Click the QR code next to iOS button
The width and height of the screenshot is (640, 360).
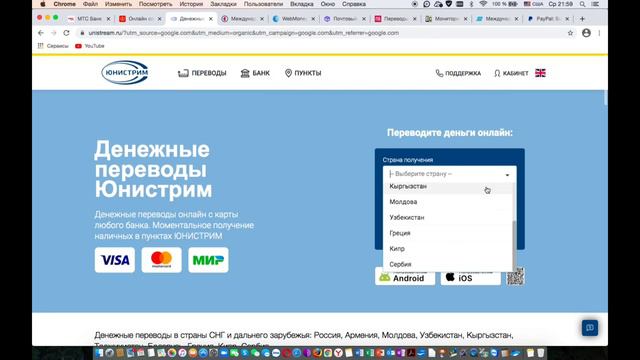tap(516, 277)
